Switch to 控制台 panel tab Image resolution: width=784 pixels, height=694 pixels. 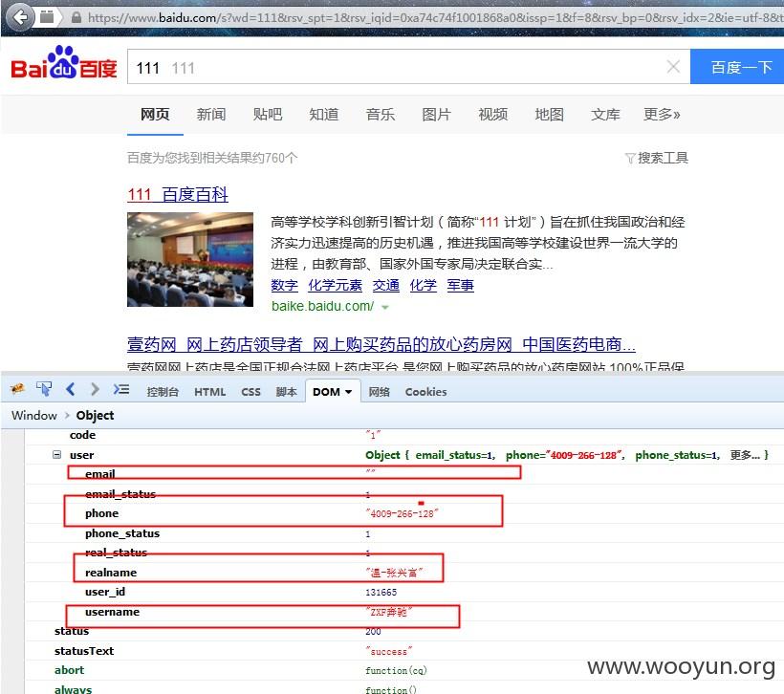pos(163,392)
